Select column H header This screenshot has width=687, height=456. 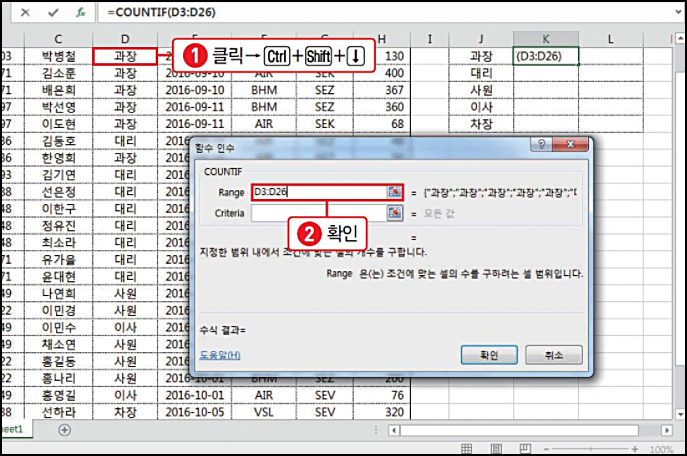pos(382,39)
